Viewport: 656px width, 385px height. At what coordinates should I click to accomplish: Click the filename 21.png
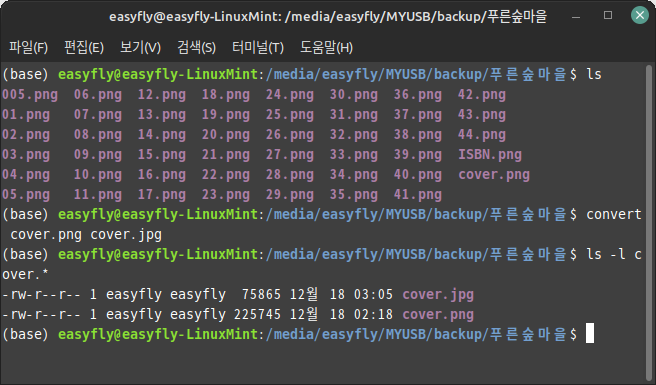pos(226,155)
